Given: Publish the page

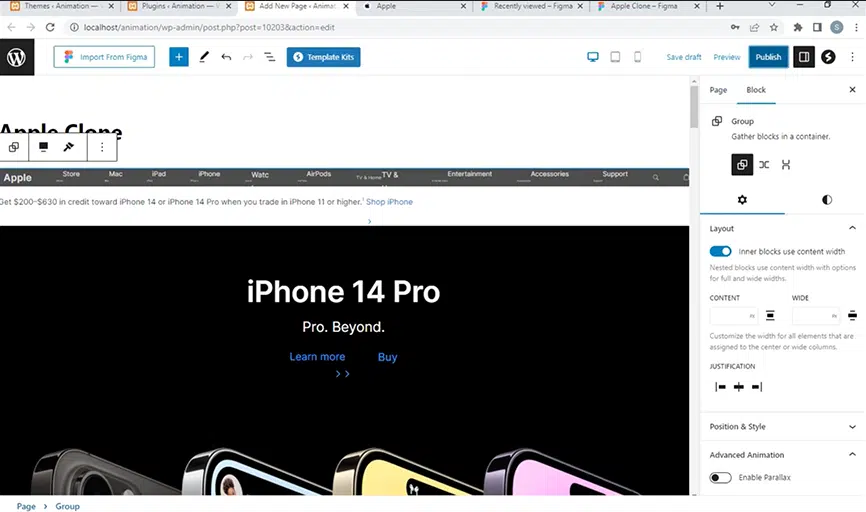Looking at the screenshot, I should point(768,57).
